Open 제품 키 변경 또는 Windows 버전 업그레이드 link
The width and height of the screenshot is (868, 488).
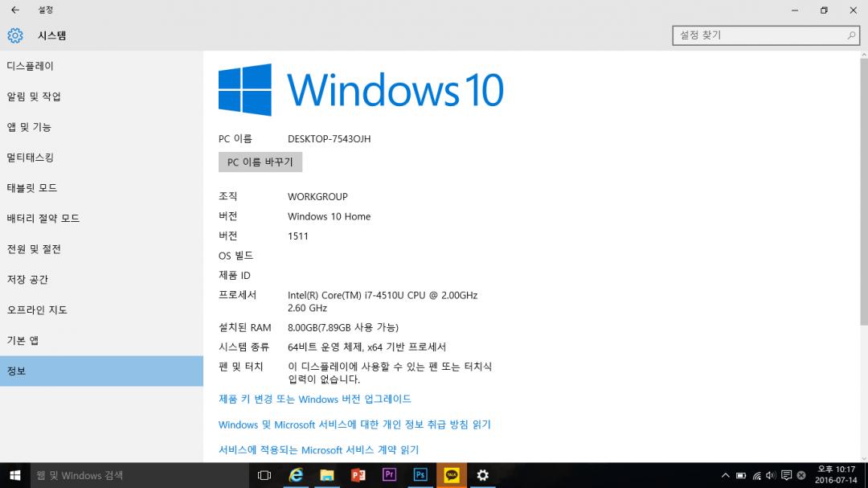click(315, 400)
